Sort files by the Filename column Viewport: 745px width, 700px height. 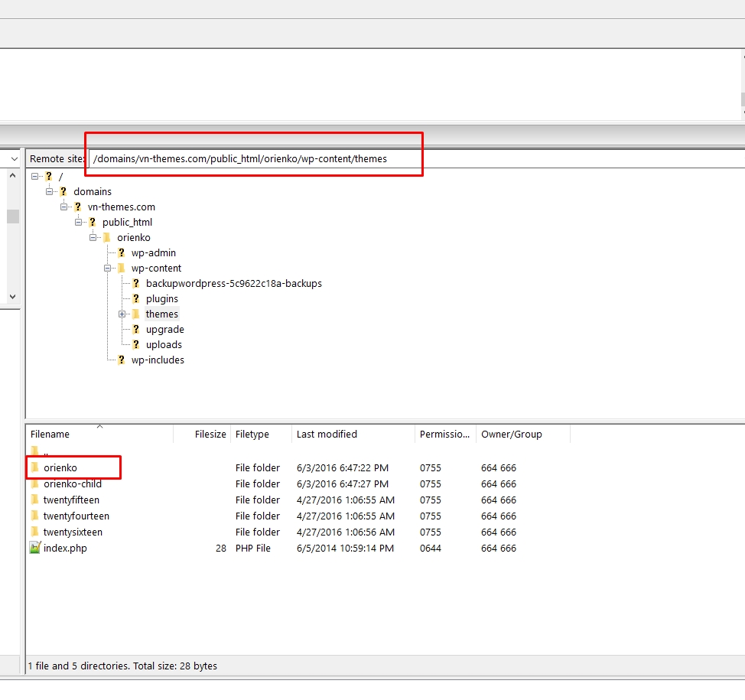[50, 434]
